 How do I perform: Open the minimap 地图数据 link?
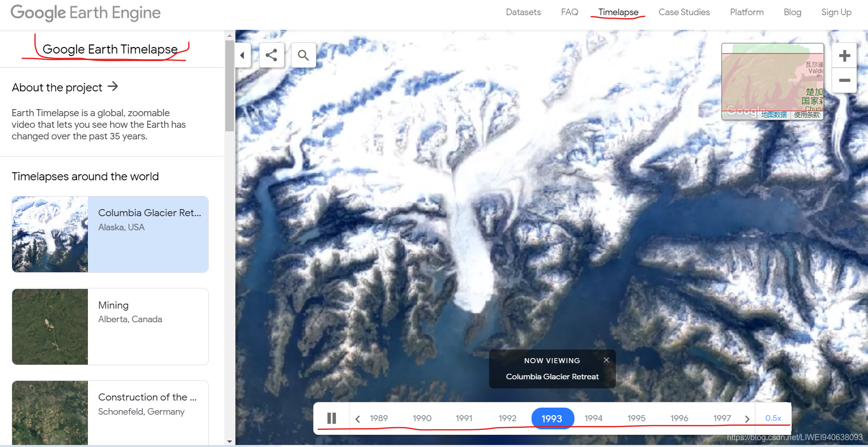774,115
